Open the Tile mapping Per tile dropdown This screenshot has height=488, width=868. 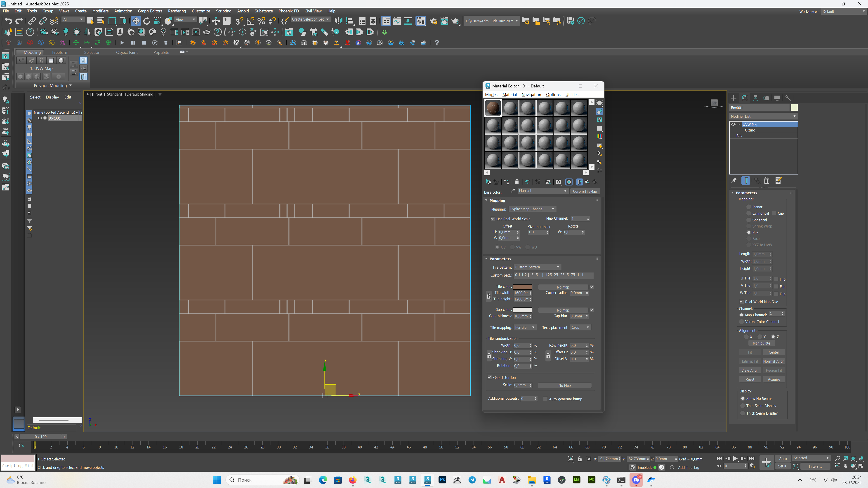click(524, 327)
